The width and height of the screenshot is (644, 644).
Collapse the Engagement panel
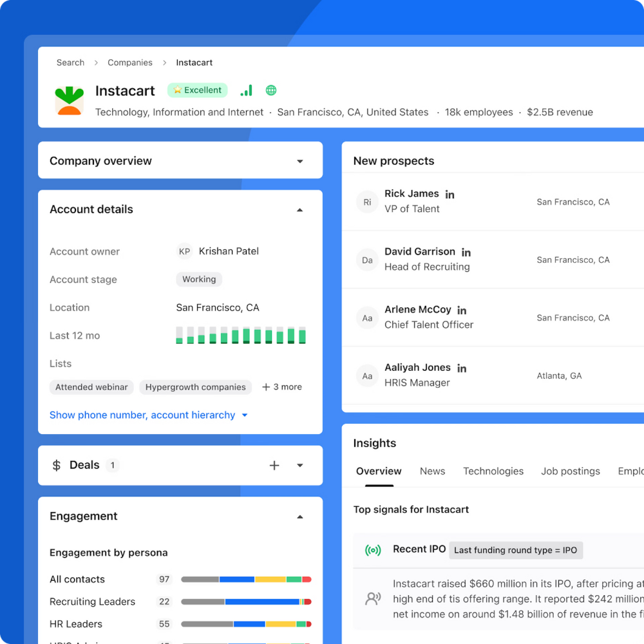pos(299,516)
